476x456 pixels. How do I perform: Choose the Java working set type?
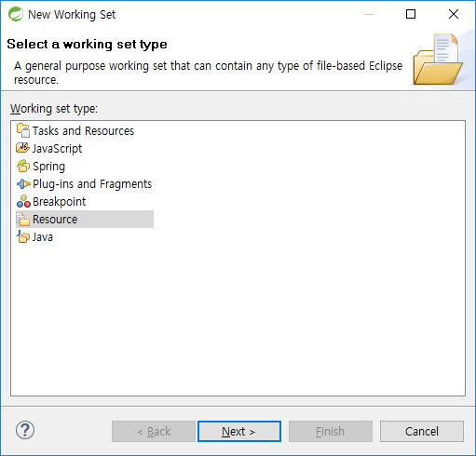click(43, 237)
